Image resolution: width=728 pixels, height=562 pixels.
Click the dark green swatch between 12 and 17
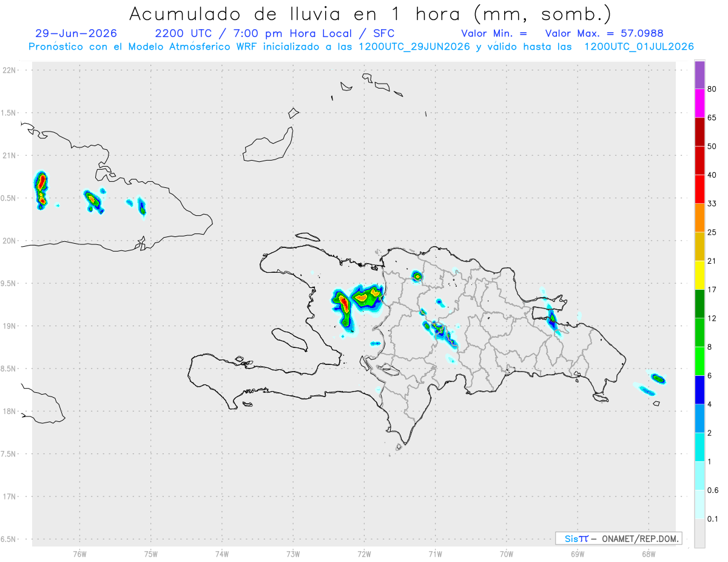(x=699, y=304)
